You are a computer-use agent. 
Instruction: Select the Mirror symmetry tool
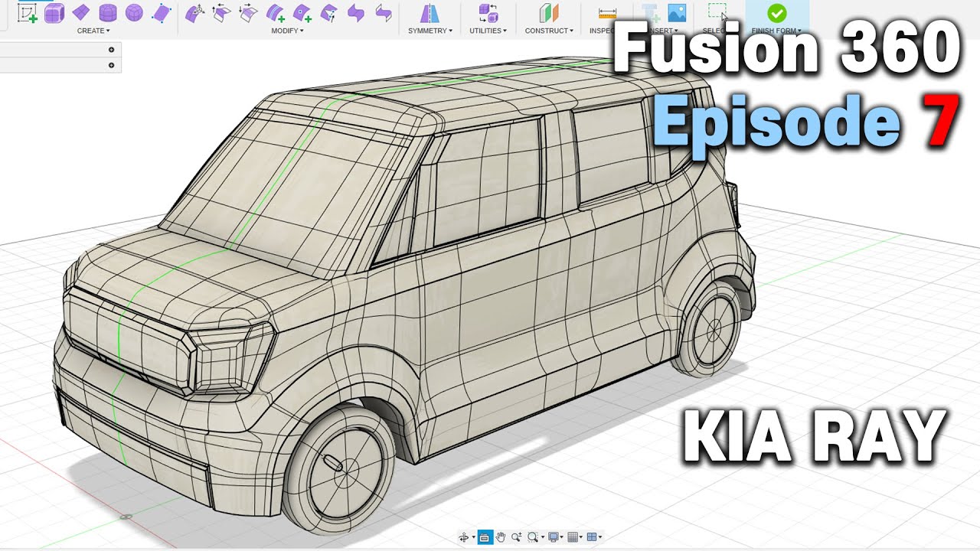[430, 13]
